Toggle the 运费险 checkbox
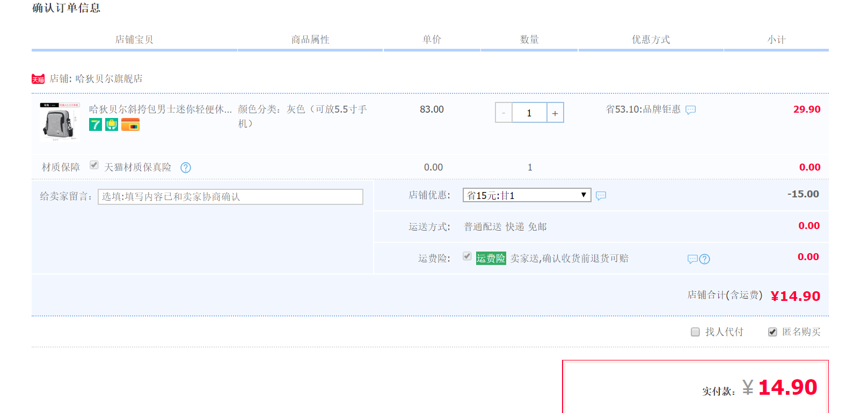Viewport: 868px width, 413px height. tap(467, 256)
